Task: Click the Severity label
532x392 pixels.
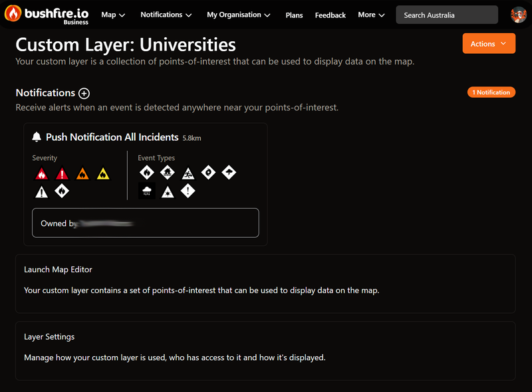Action: coord(45,157)
